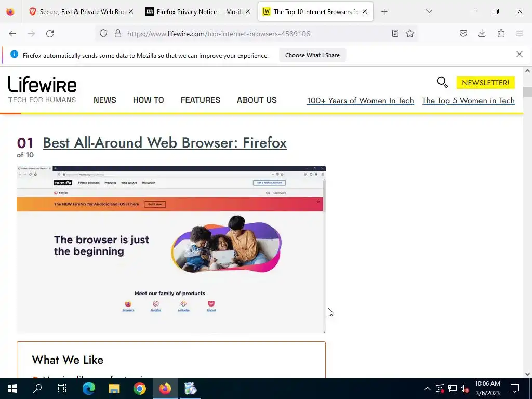Save page to Pocket

(x=463, y=33)
